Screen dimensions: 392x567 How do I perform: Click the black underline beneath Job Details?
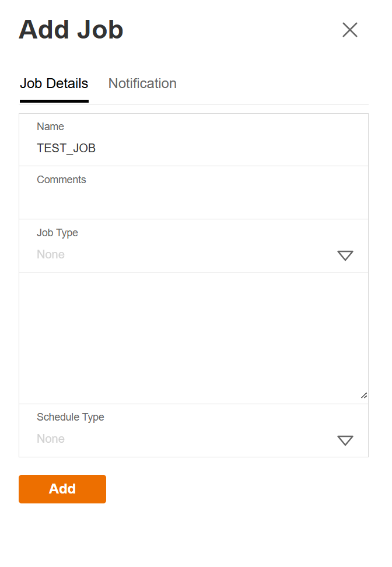tap(54, 101)
